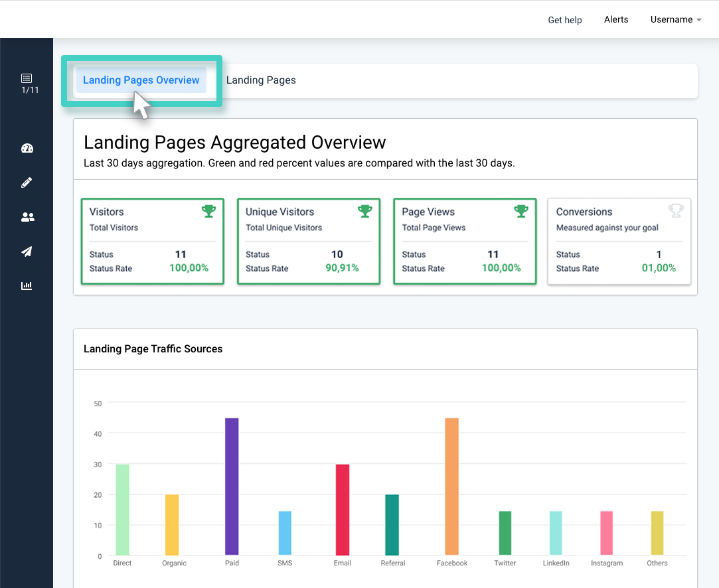This screenshot has height=588, width=719.
Task: Click the Landing Page Traffic Sources heading
Action: click(153, 349)
